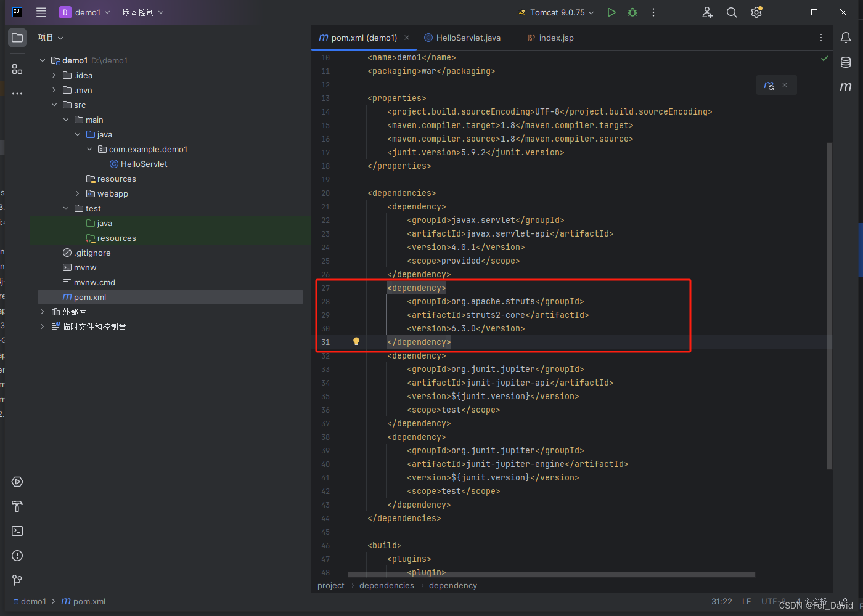Open Code With Me user icon
This screenshot has height=616, width=863.
708,12
